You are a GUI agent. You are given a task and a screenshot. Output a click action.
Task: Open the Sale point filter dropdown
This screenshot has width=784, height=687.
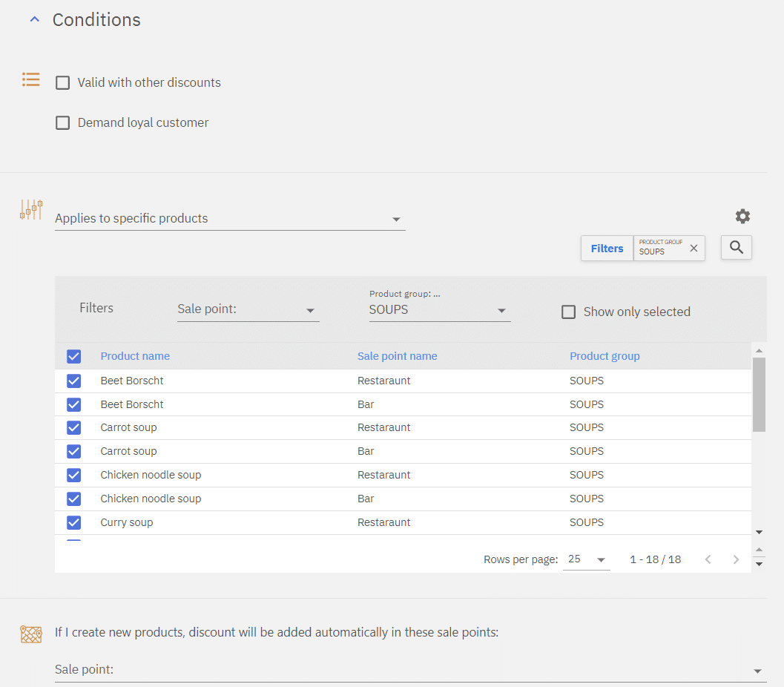click(248, 310)
